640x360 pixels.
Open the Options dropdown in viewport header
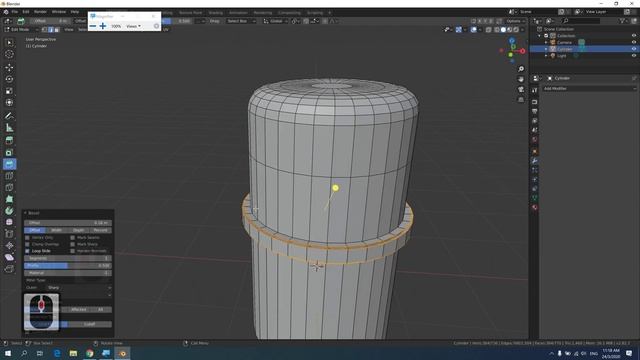click(x=516, y=21)
